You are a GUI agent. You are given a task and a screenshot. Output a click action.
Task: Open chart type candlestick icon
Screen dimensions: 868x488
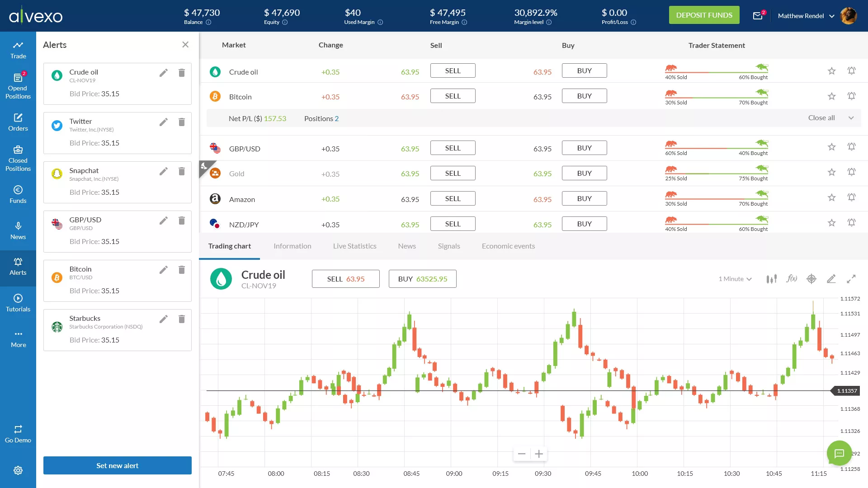(772, 279)
